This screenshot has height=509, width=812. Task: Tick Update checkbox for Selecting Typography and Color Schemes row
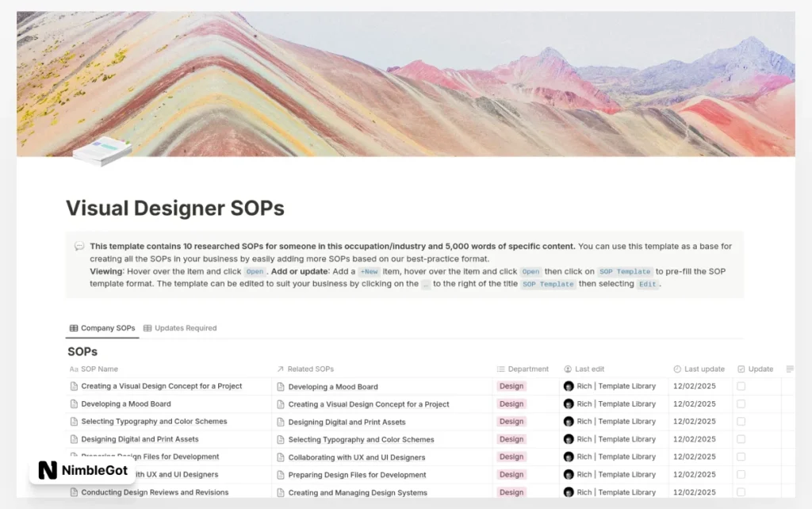pyautogui.click(x=741, y=421)
